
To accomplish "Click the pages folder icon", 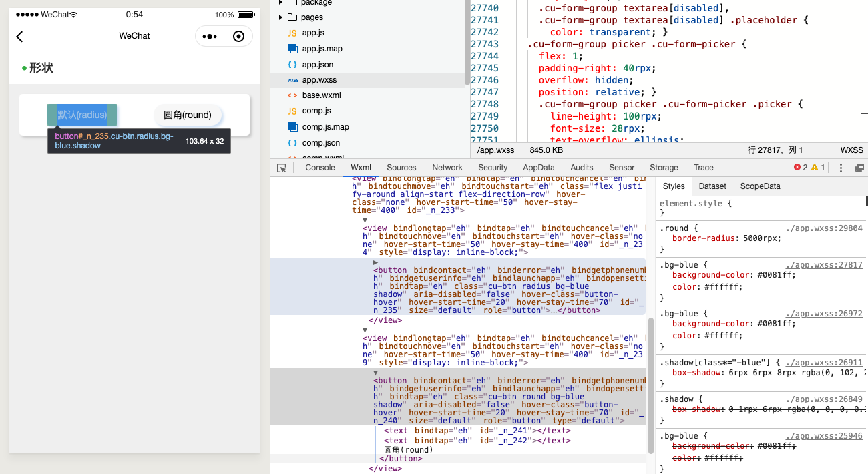I will [292, 17].
